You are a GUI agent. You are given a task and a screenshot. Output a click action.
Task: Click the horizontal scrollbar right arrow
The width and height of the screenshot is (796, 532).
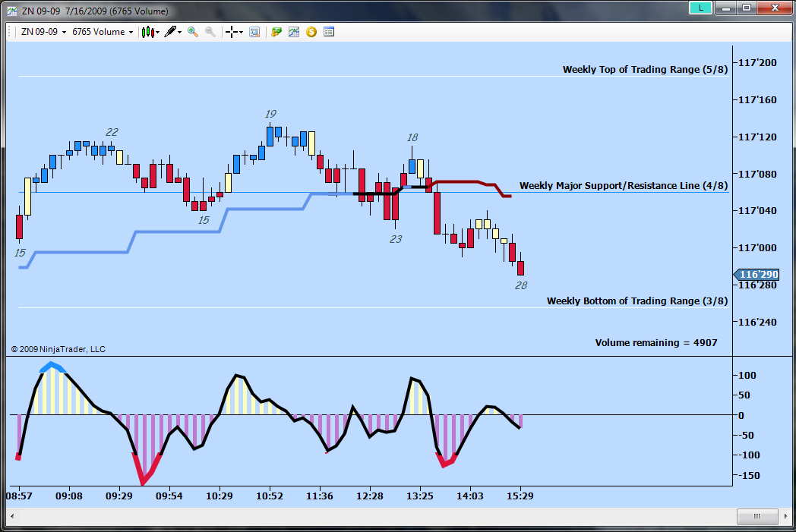tap(785, 517)
